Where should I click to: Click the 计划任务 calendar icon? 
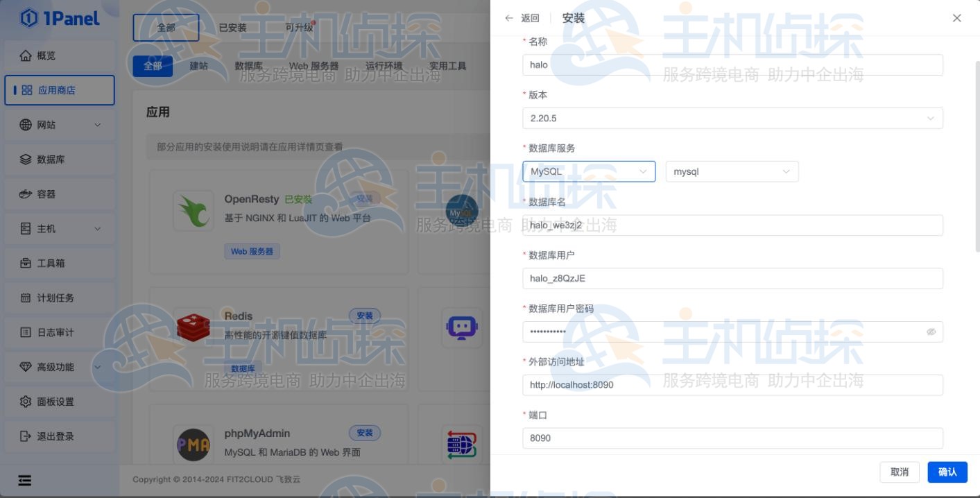[26, 298]
